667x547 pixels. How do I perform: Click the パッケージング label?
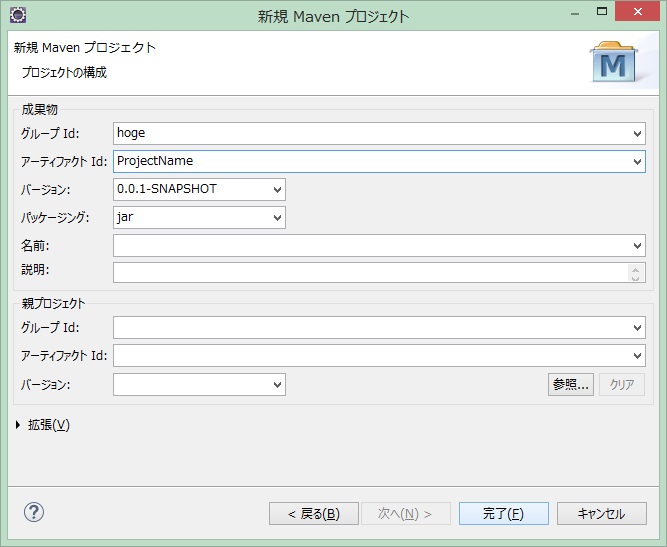(55, 218)
